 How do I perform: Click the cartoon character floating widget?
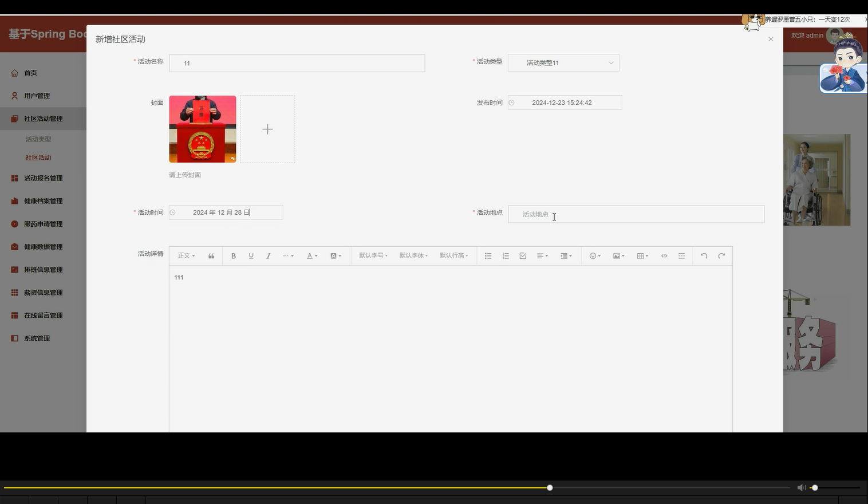click(843, 63)
